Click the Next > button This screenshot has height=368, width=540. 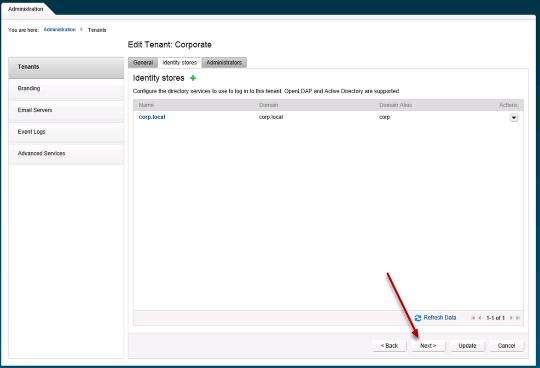pyautogui.click(x=428, y=346)
